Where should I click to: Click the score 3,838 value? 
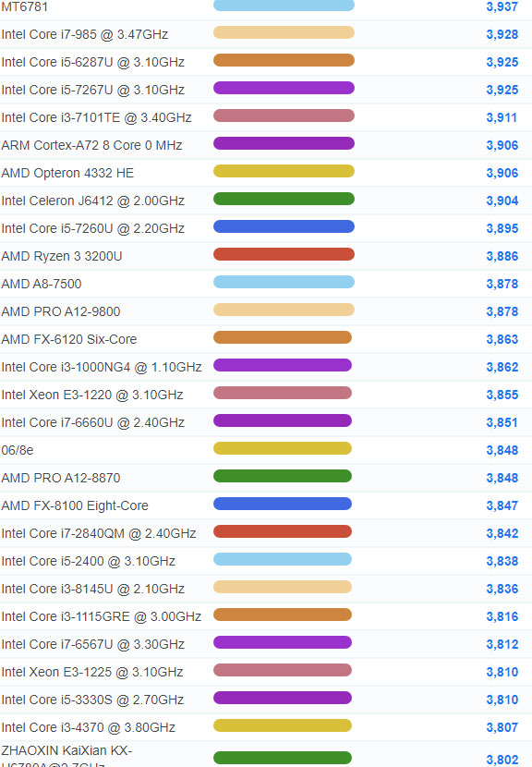[502, 562]
